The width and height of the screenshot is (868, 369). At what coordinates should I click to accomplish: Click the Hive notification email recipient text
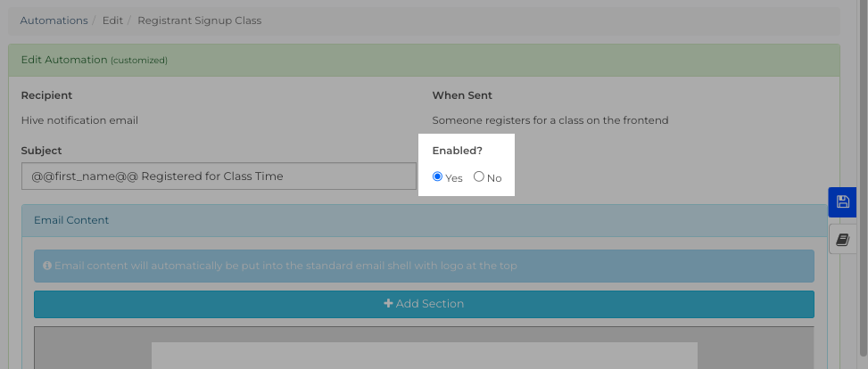point(79,120)
